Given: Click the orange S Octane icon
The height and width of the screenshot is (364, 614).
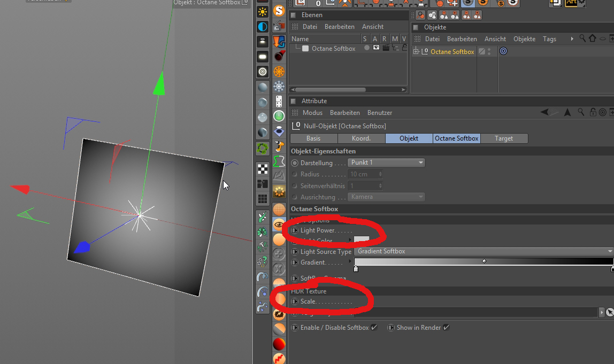Looking at the screenshot, I should 279,11.
